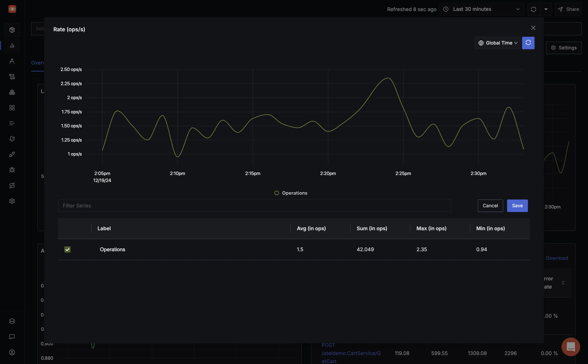Click the Min value 0.94
The image size is (588, 364).
click(481, 249)
